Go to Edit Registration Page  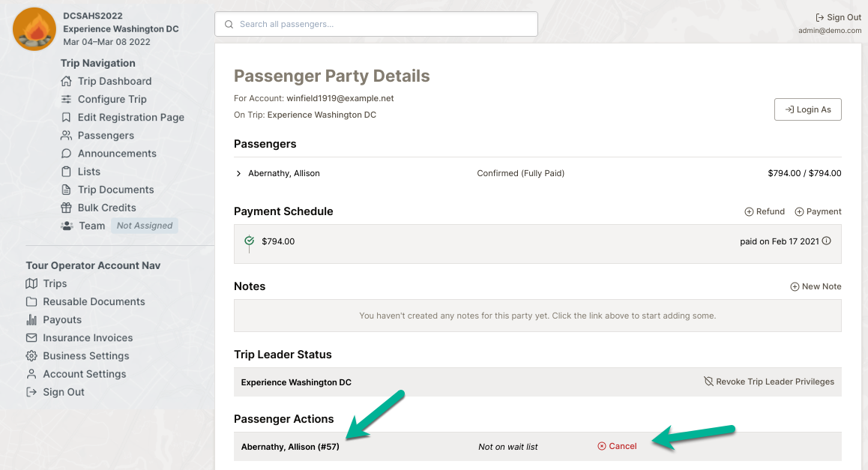pos(130,117)
